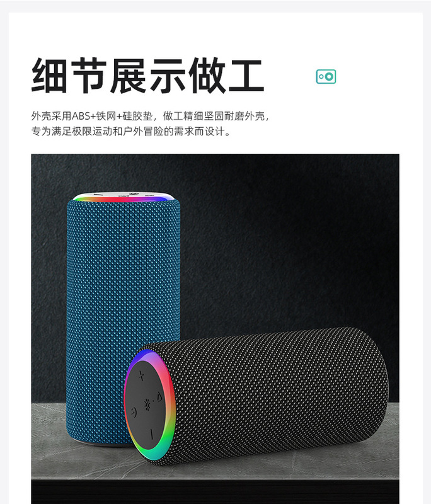Screen dimensions: 431x504
Task: Click the black bar below the product photo
Action: pyautogui.click(x=215, y=492)
